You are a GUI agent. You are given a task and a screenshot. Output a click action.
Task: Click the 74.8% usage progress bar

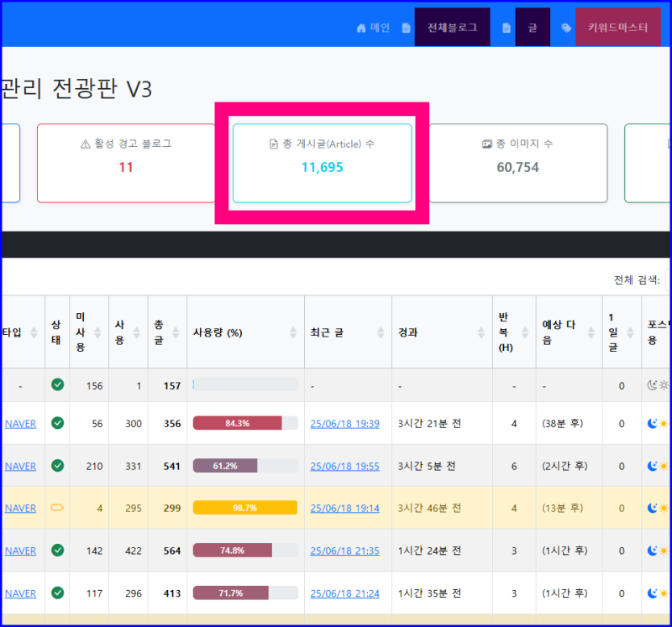click(245, 551)
